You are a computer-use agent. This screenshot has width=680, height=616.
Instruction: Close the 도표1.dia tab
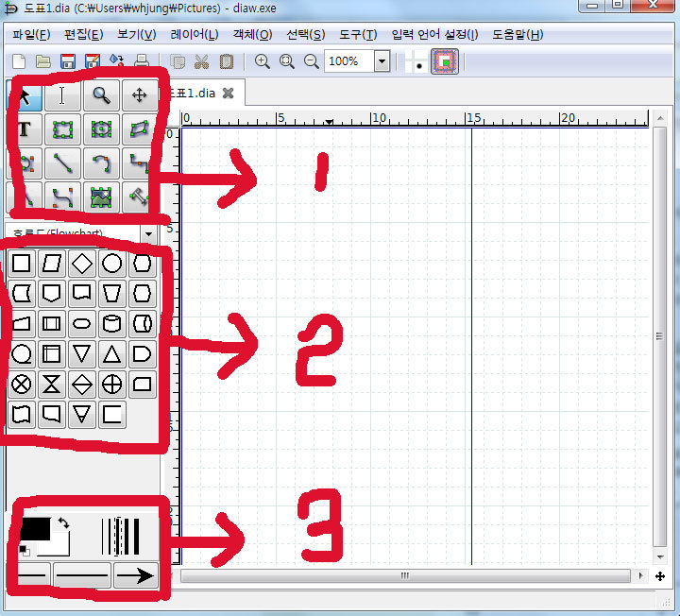point(229,93)
